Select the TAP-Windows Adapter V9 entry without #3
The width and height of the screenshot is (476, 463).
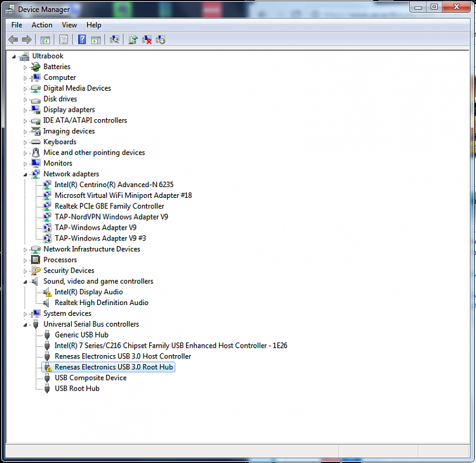pos(95,228)
